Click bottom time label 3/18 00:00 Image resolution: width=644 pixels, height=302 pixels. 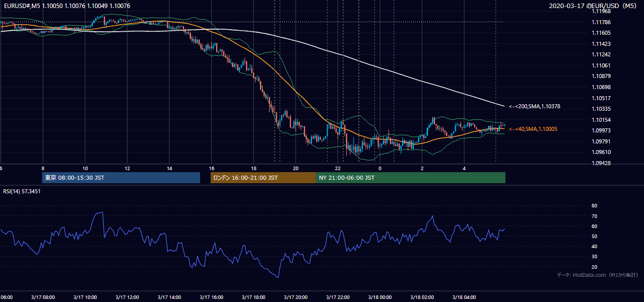[x=380, y=297]
